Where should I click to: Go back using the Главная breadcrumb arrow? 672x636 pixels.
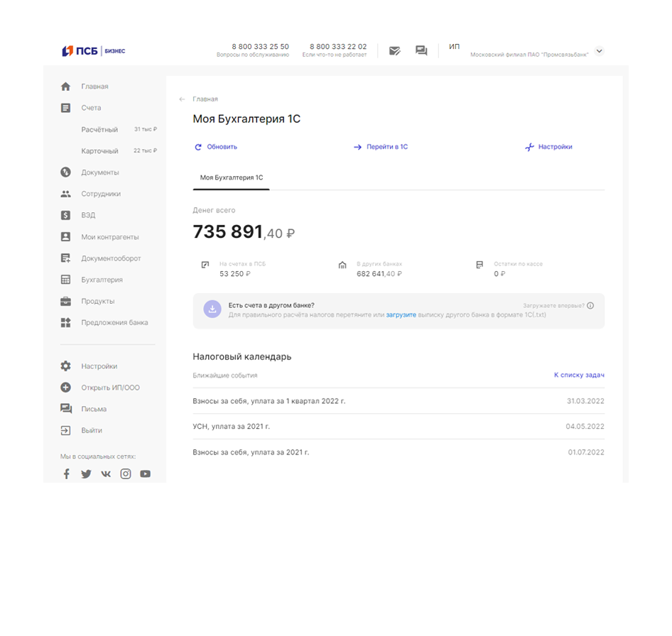click(x=183, y=99)
